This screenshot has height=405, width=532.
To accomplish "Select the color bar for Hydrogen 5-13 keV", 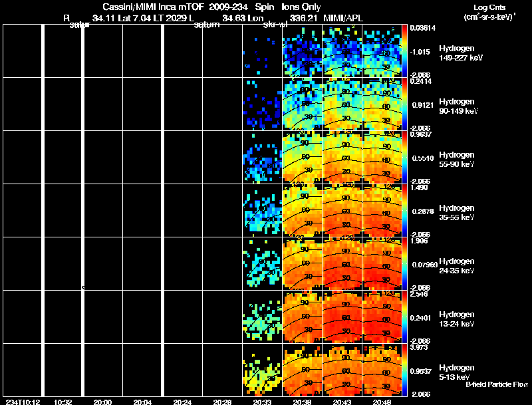I will [x=405, y=370].
